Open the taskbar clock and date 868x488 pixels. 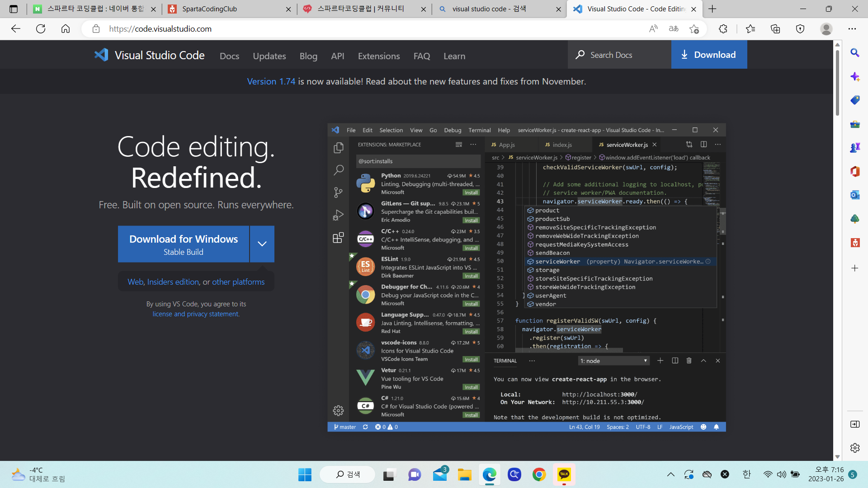click(x=826, y=474)
